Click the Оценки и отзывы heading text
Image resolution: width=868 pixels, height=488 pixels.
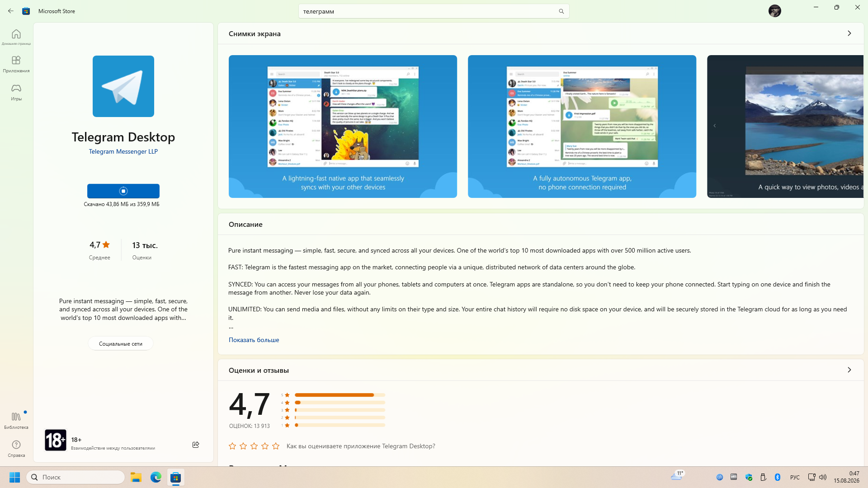coord(259,371)
